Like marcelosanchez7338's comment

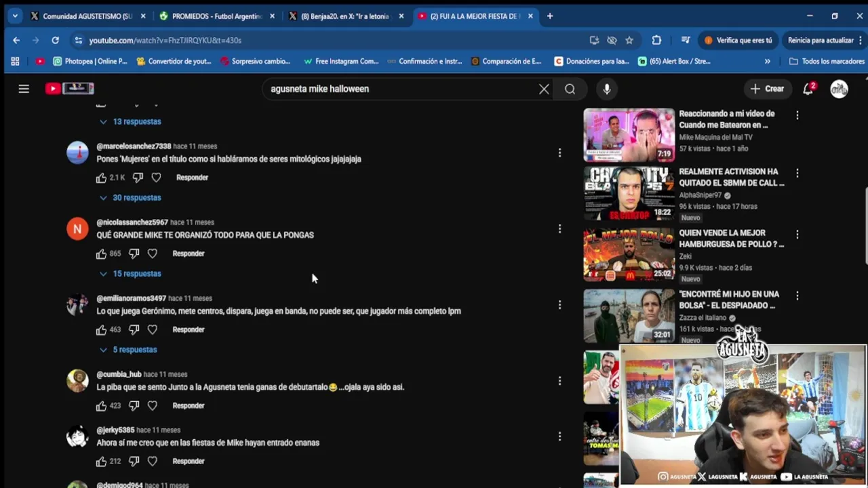tap(101, 178)
